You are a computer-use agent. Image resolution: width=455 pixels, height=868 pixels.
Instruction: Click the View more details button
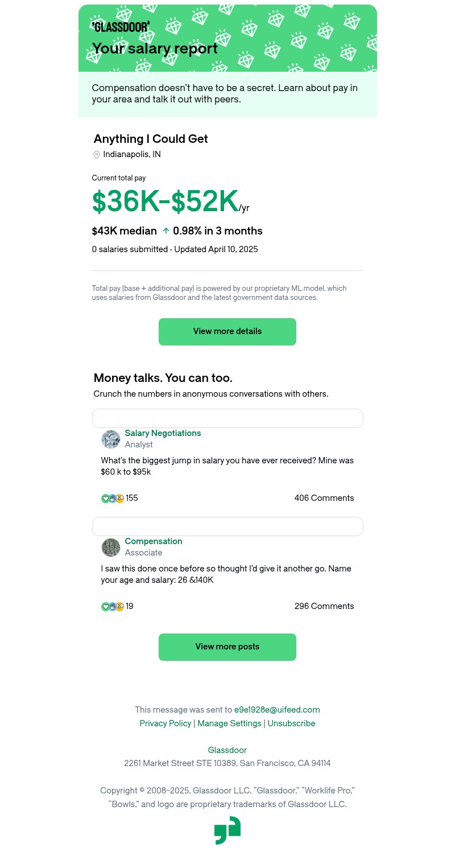[227, 331]
